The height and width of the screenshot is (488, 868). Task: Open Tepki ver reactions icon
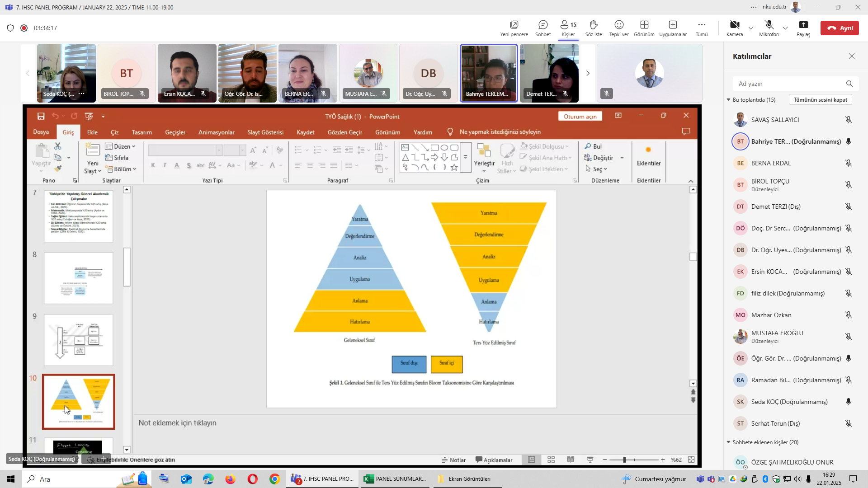coord(619,28)
